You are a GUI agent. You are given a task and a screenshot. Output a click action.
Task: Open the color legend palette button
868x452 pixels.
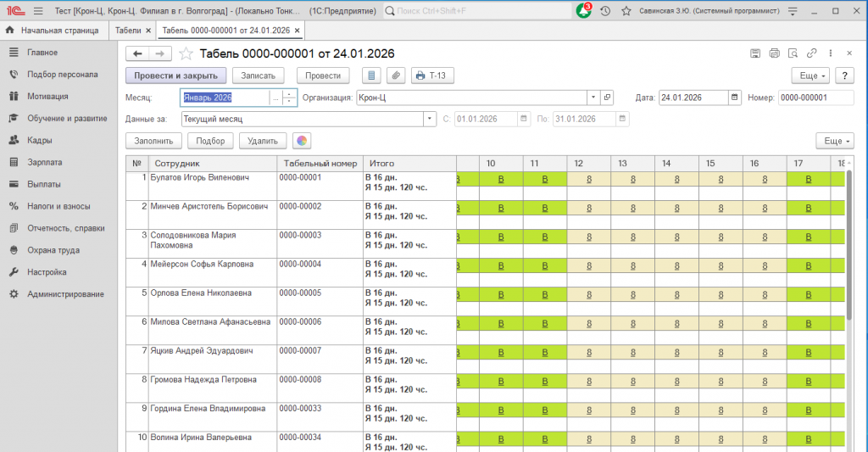coord(301,141)
